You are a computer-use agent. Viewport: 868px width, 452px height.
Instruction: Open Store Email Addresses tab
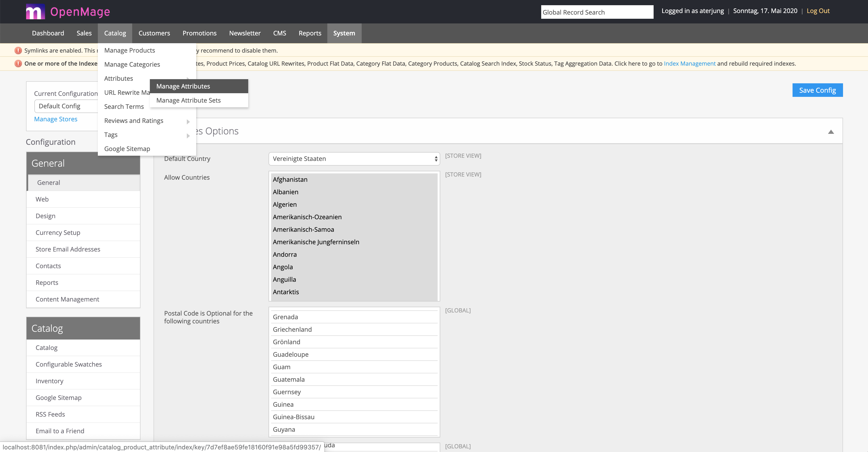pyautogui.click(x=83, y=249)
